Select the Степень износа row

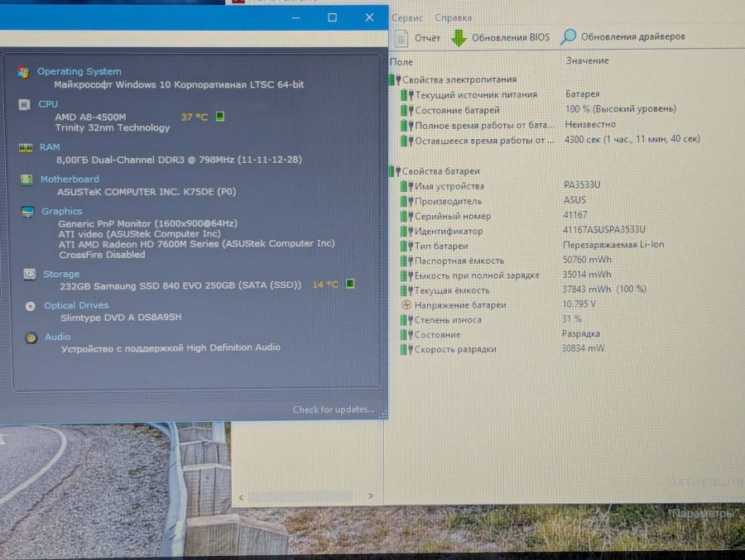pos(491,319)
